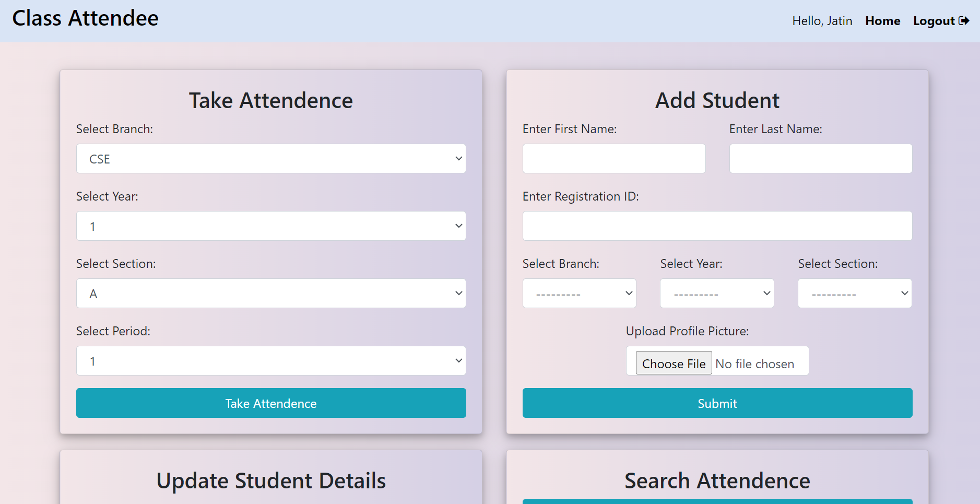
Task: Expand the Take Attendence Select Section dropdown showing A
Action: coord(271,294)
